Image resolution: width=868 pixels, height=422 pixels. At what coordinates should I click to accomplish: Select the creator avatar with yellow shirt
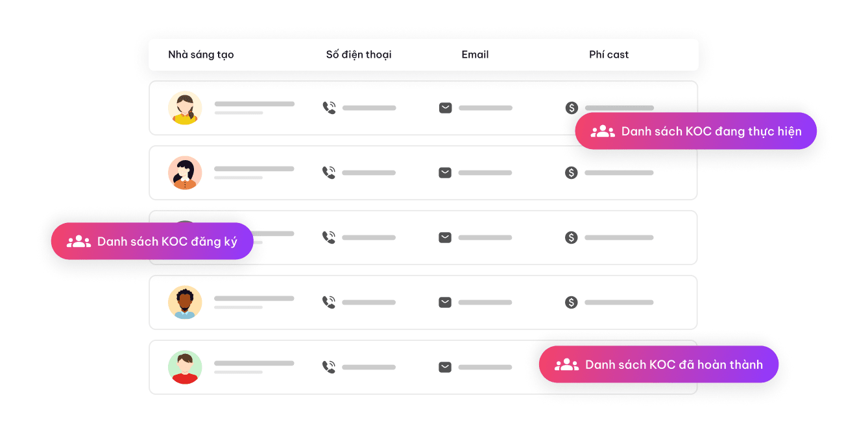[185, 108]
